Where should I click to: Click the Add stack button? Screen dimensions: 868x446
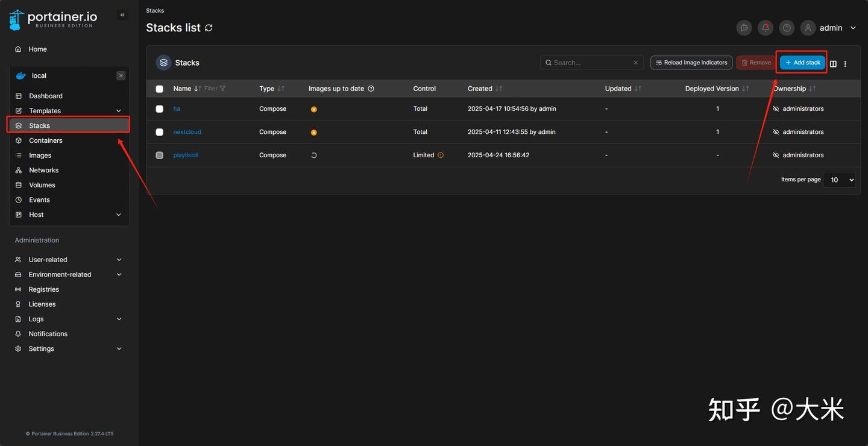(x=803, y=63)
